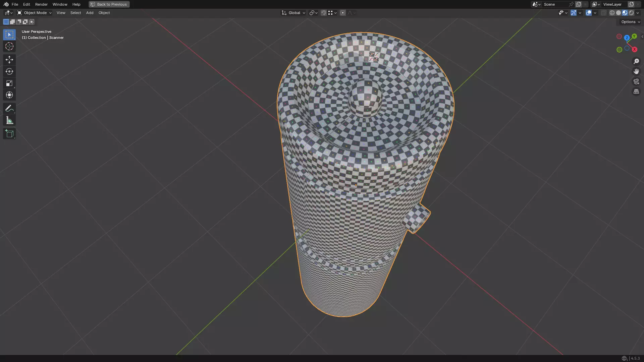Select the Cursor tool in toolbar
The width and height of the screenshot is (644, 362).
9,46
